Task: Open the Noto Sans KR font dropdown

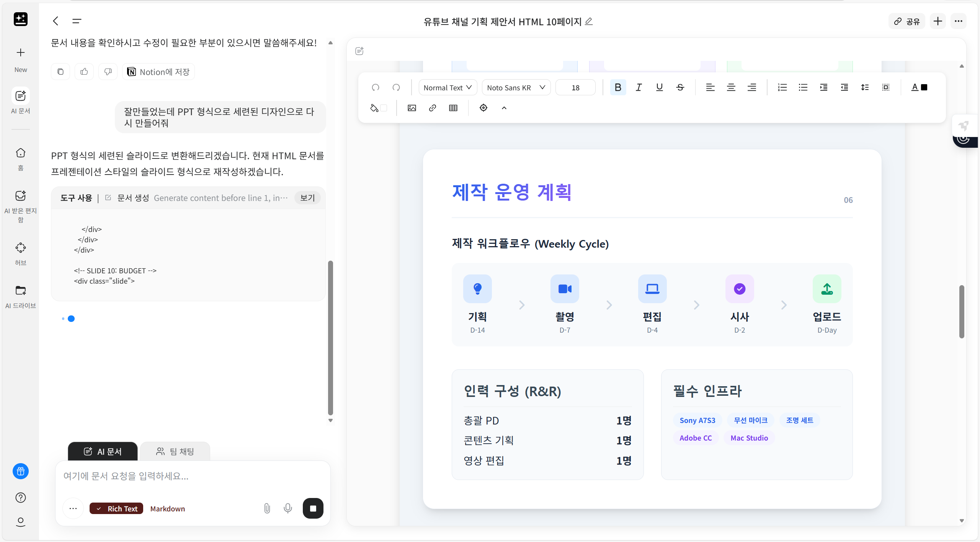Action: pyautogui.click(x=516, y=88)
